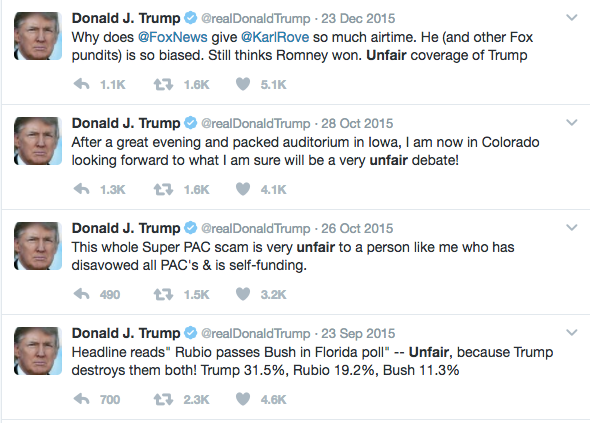590x423 pixels.
Task: Open the @KarlRove mention link
Action: click(275, 37)
